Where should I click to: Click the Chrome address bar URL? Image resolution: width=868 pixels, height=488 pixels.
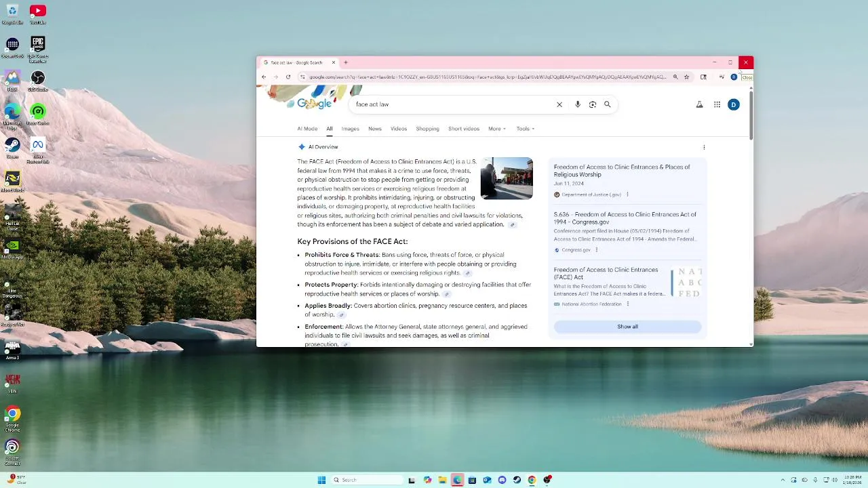pyautogui.click(x=487, y=77)
